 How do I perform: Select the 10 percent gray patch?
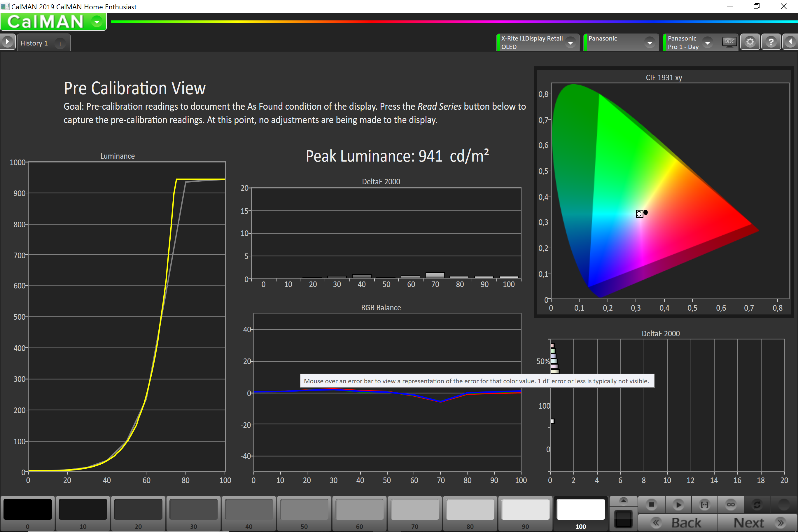point(83,513)
